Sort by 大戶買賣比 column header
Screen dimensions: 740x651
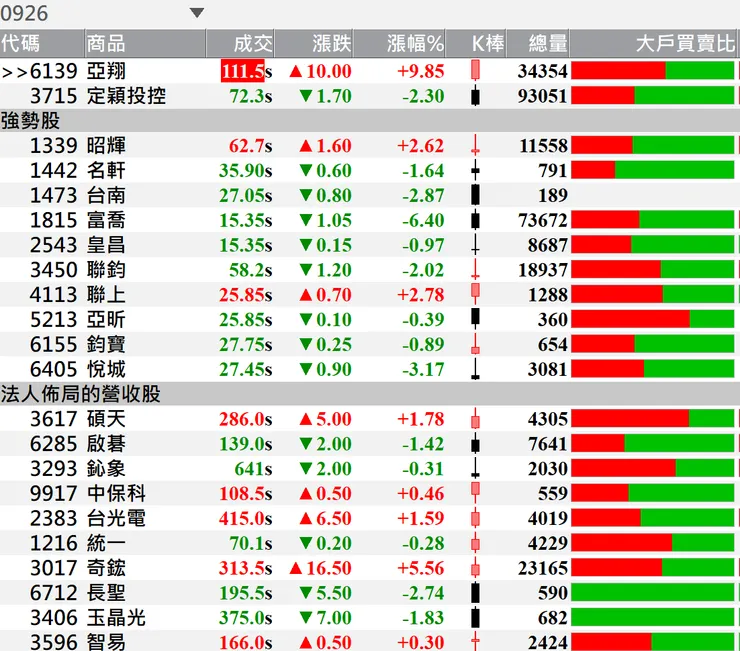point(655,44)
